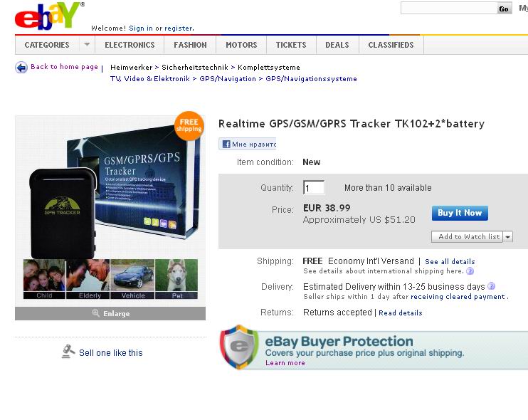This screenshot has height=420, width=528.
Task: Focus the Quantity input field
Action: click(314, 188)
